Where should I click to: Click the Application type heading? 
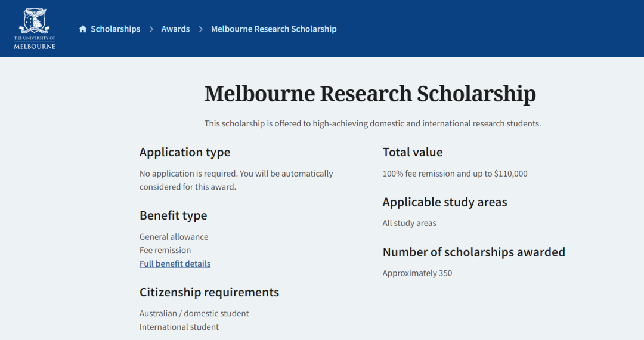pos(185,152)
